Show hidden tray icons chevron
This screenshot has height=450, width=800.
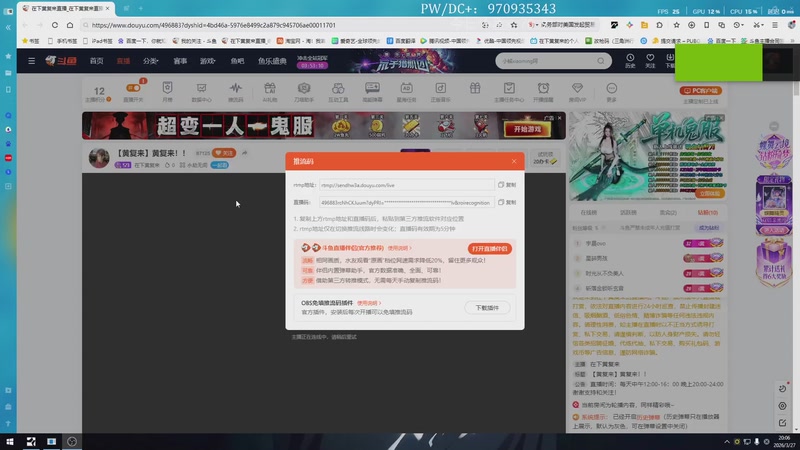click(727, 442)
